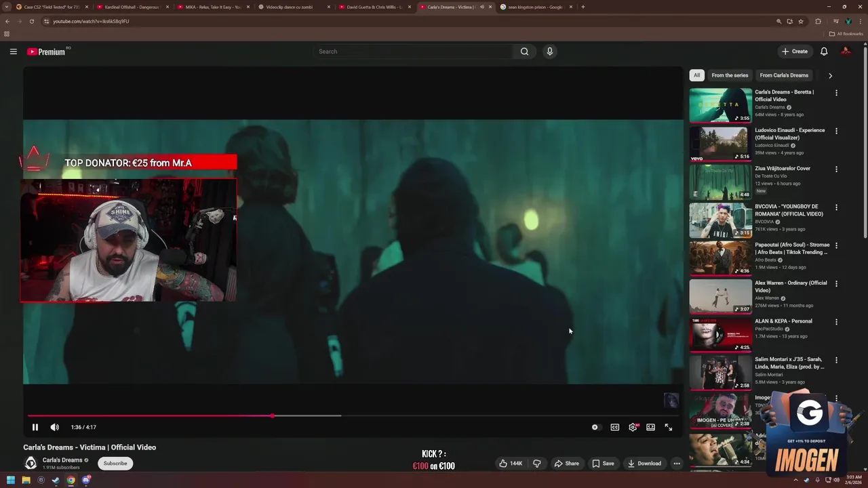Click the YouTube search magnifier button
Viewport: 868px width, 488px height.
coord(524,52)
